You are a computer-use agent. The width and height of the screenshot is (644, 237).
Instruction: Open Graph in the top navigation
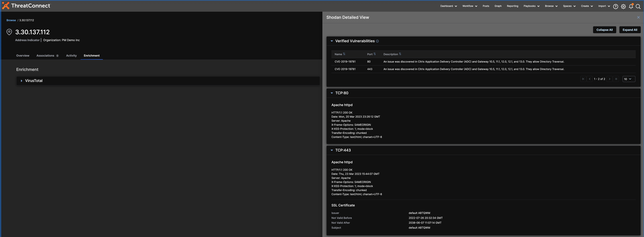(x=498, y=6)
